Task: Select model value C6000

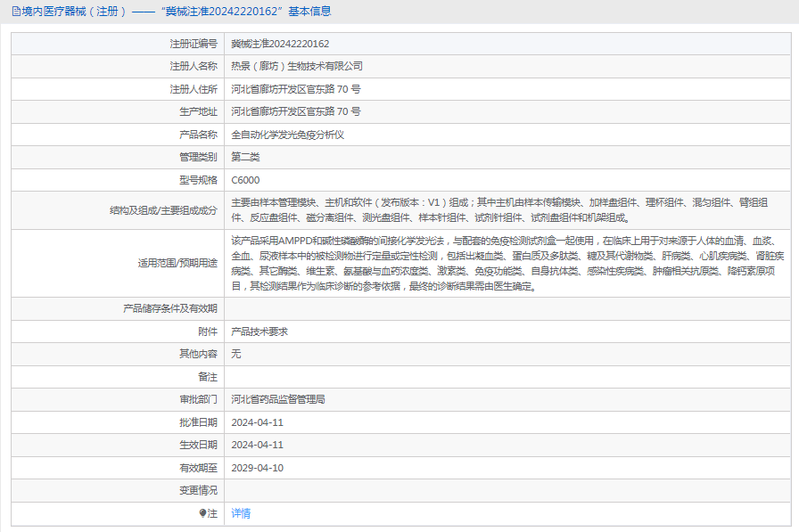Action: point(245,180)
